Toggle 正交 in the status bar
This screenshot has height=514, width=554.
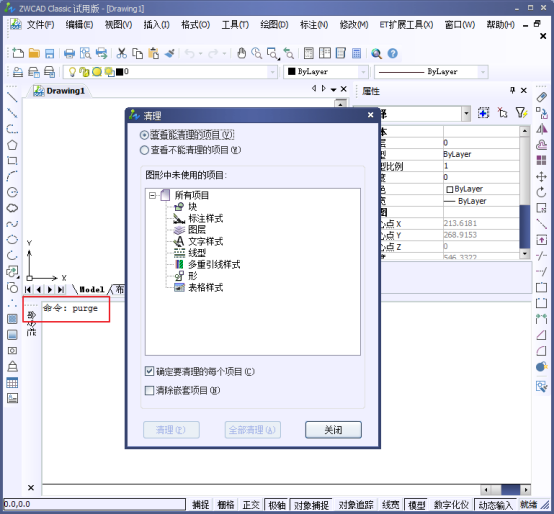pyautogui.click(x=251, y=505)
